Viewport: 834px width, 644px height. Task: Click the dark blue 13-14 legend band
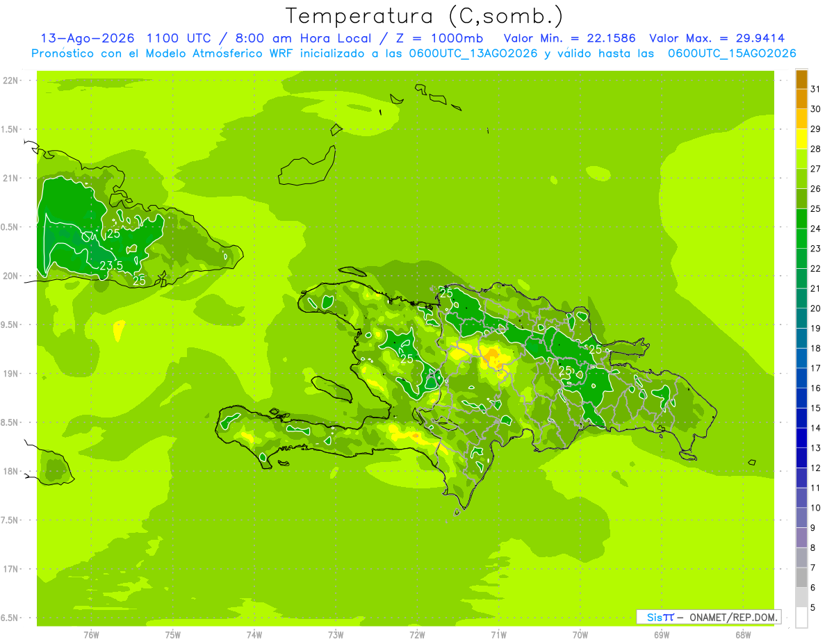[x=801, y=438]
